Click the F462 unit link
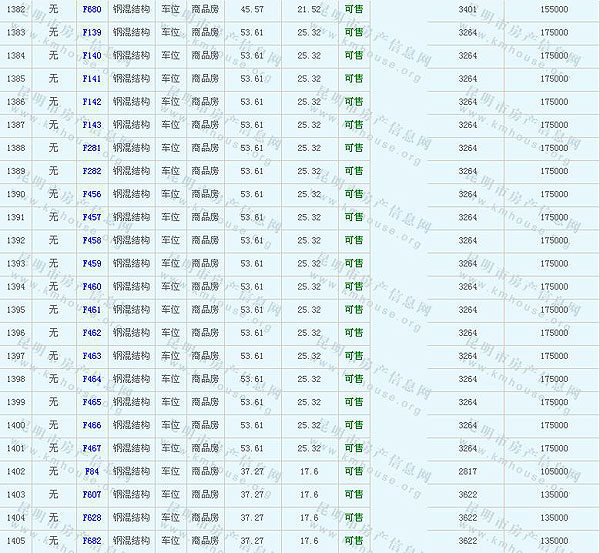This screenshot has width=600, height=553. [x=92, y=333]
